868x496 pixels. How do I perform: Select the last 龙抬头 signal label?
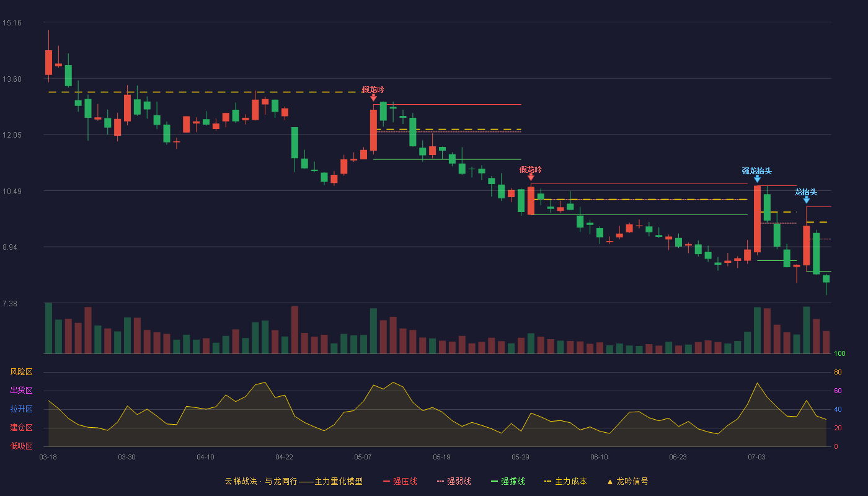coord(806,192)
